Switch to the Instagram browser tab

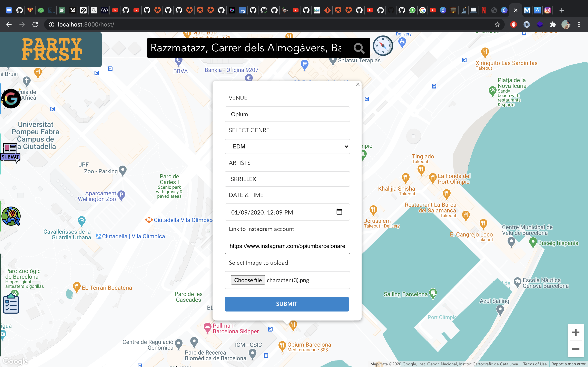(x=547, y=10)
